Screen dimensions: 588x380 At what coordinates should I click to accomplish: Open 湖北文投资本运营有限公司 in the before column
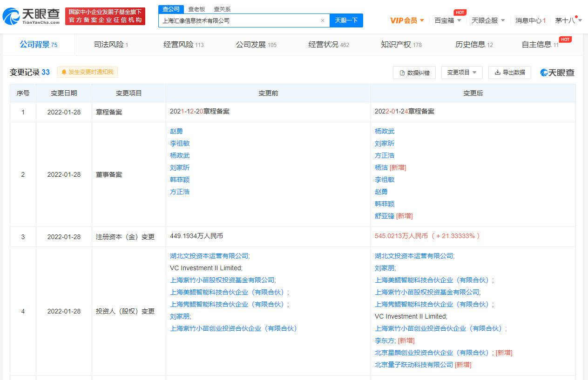pos(209,256)
